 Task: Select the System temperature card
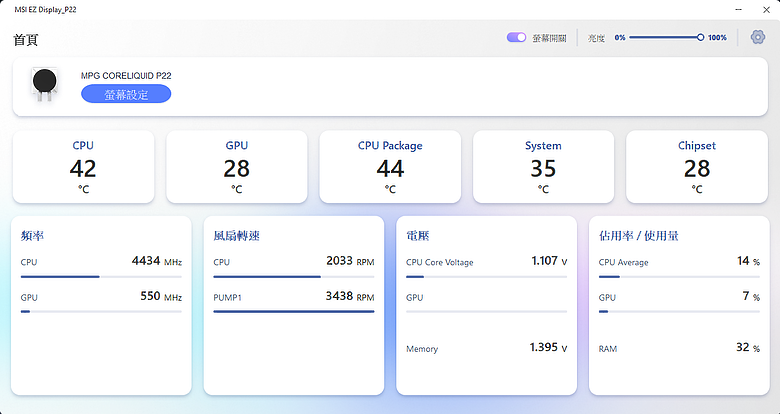coord(543,167)
